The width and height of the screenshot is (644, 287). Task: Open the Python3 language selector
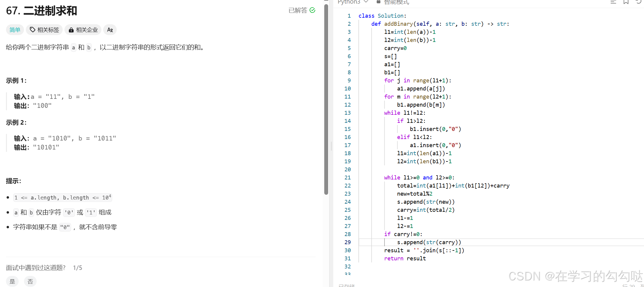353,2
